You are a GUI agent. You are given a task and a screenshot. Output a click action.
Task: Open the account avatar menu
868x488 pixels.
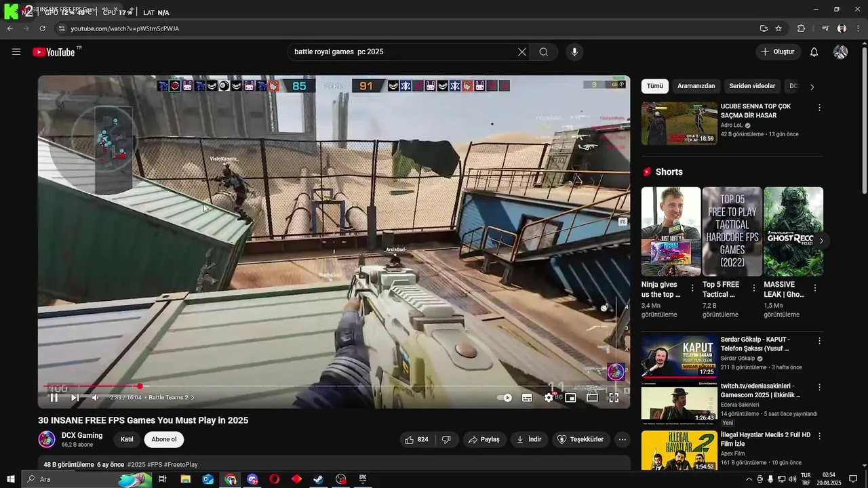[841, 52]
